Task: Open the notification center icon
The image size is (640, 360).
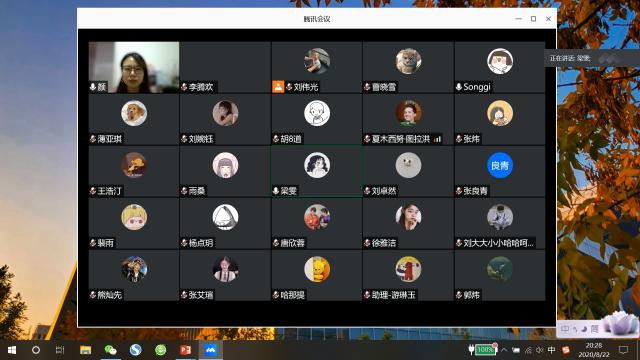Action: tap(623, 350)
